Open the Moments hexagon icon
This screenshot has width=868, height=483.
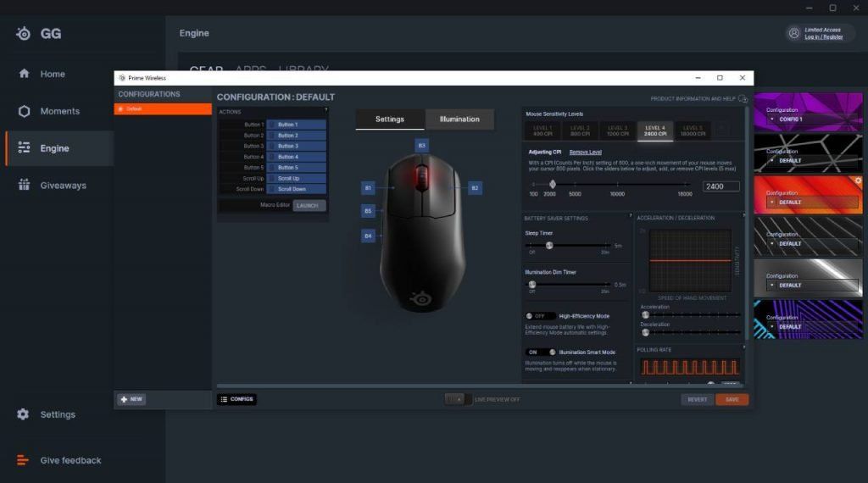coord(24,111)
